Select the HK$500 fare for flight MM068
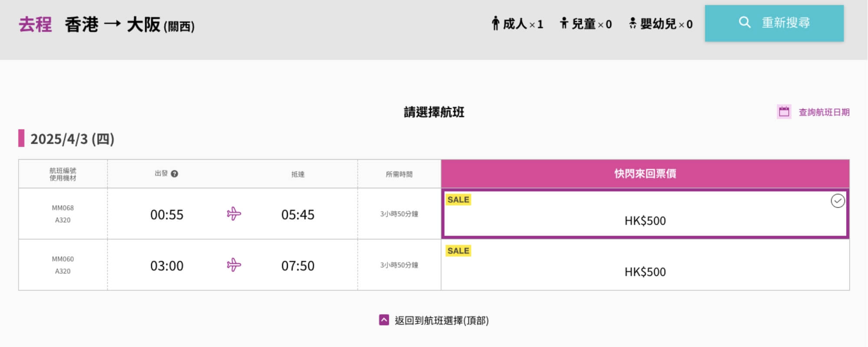 tap(645, 214)
